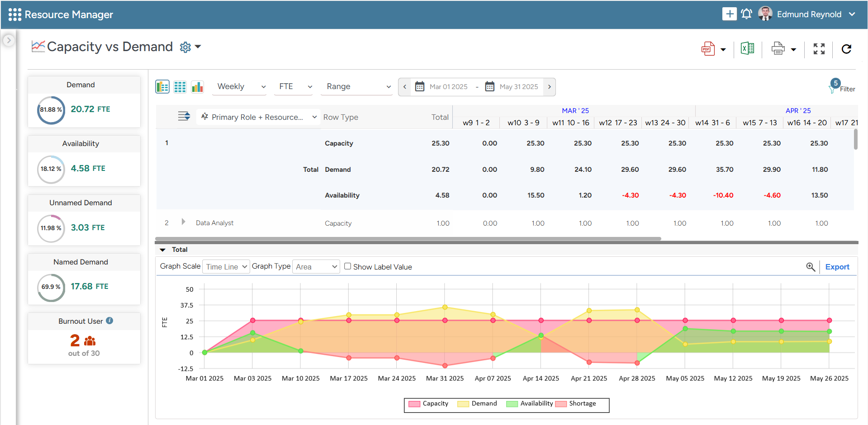Enter fullscreen mode
The height and width of the screenshot is (425, 868).
tap(819, 49)
